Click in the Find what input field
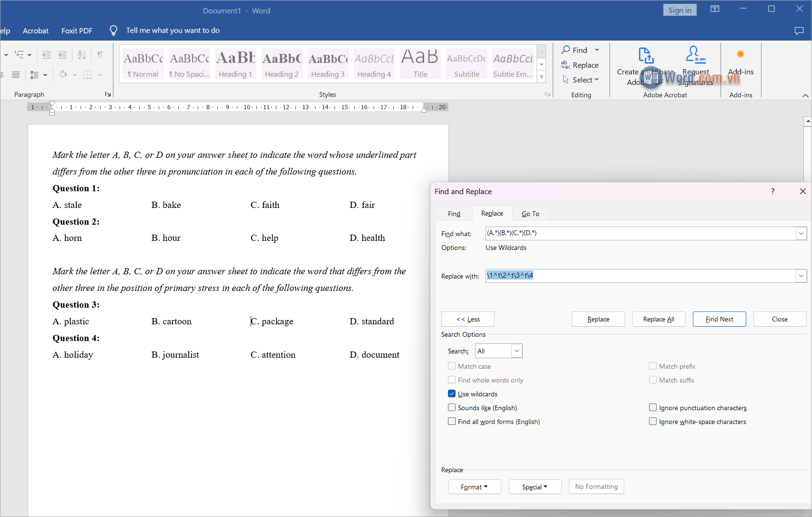 640,233
